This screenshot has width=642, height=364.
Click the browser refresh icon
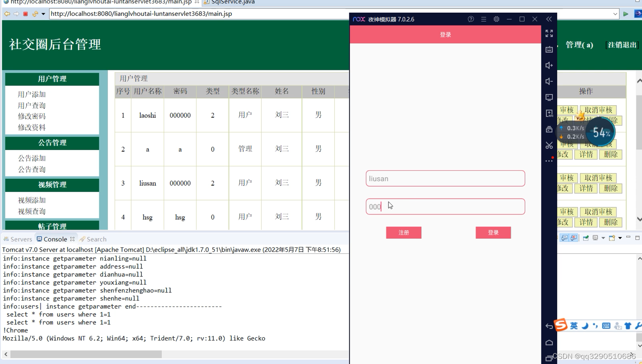[35, 14]
